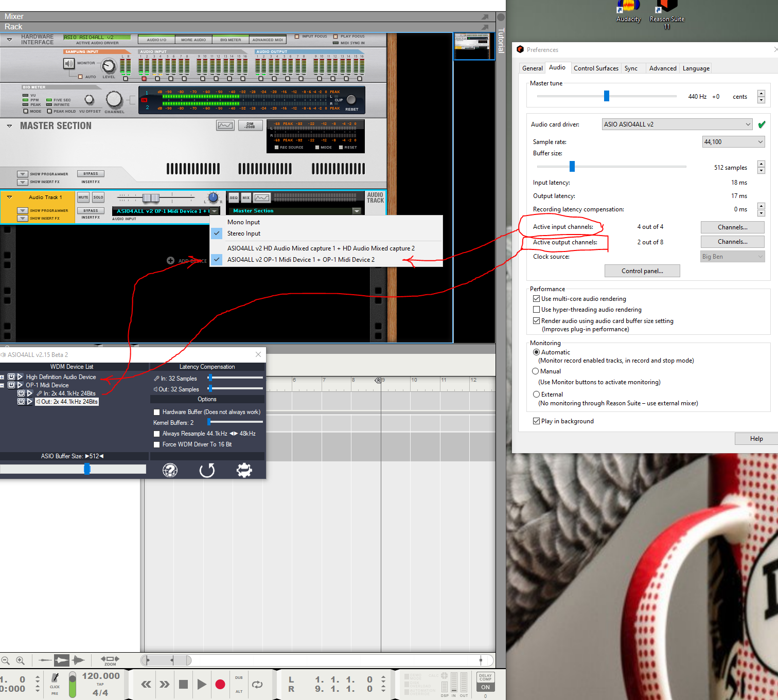Open ASIO4ALL advanced settings gear icon
This screenshot has width=778, height=700.
coord(244,470)
